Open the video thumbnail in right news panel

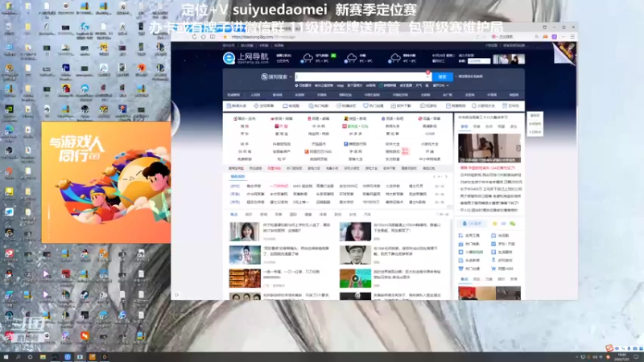[489, 148]
